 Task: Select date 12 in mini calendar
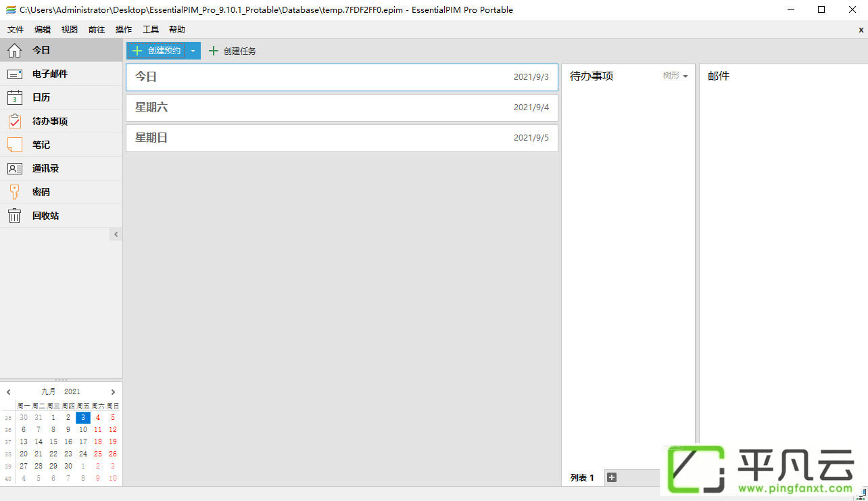point(113,430)
